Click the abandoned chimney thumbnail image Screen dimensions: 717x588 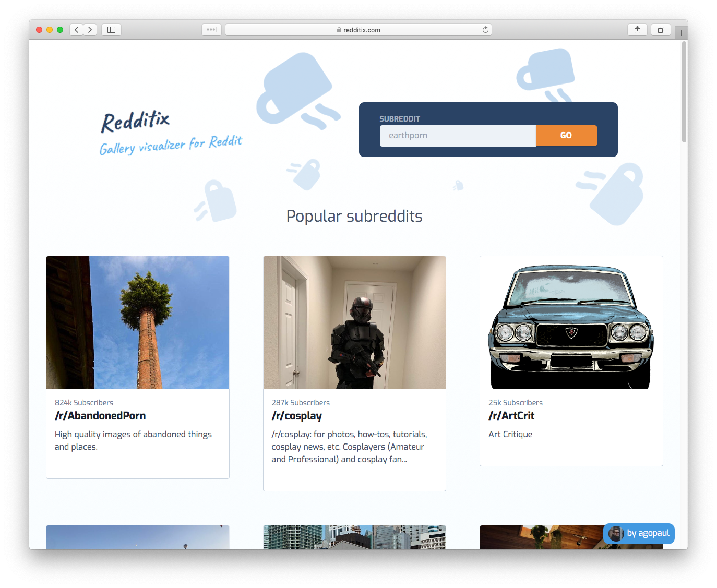tap(137, 322)
